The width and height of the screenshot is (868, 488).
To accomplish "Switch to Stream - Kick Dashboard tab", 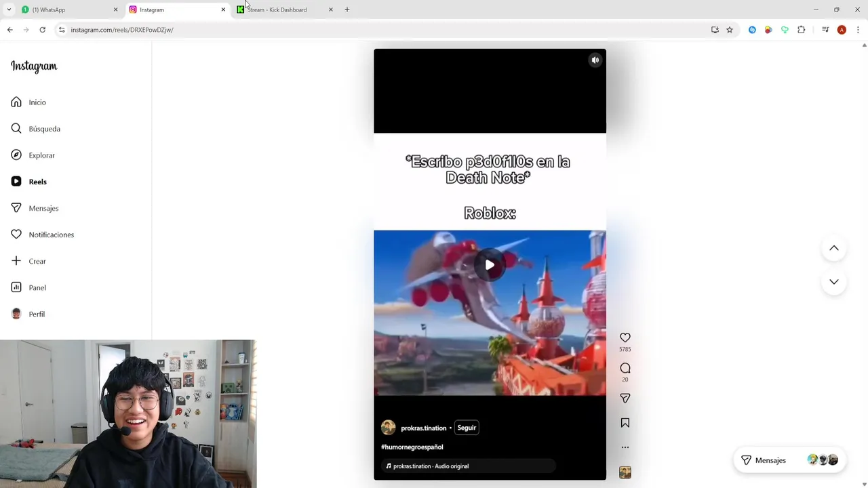I will coord(285,9).
